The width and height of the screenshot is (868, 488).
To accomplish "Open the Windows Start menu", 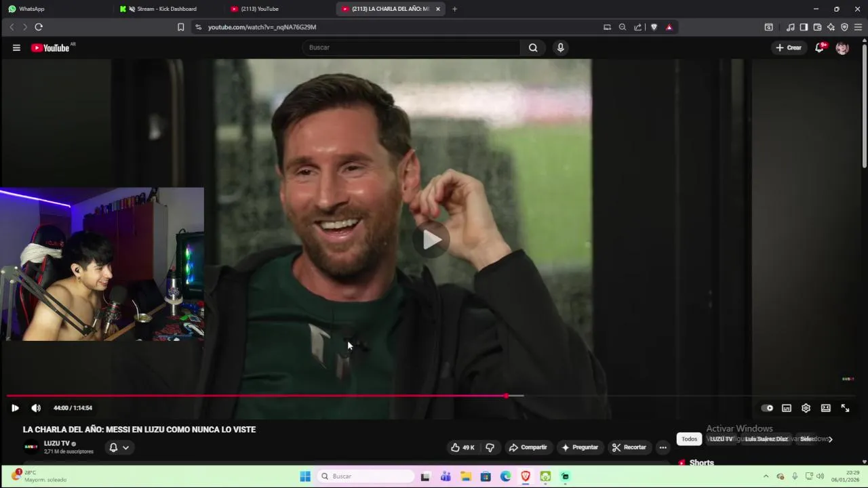I will coord(305,476).
